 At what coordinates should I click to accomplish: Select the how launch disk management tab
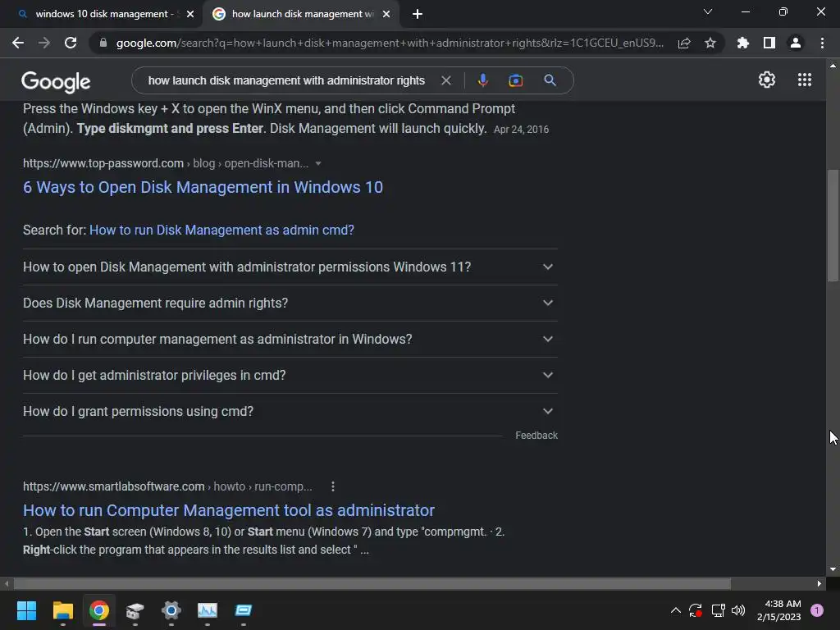(303, 14)
